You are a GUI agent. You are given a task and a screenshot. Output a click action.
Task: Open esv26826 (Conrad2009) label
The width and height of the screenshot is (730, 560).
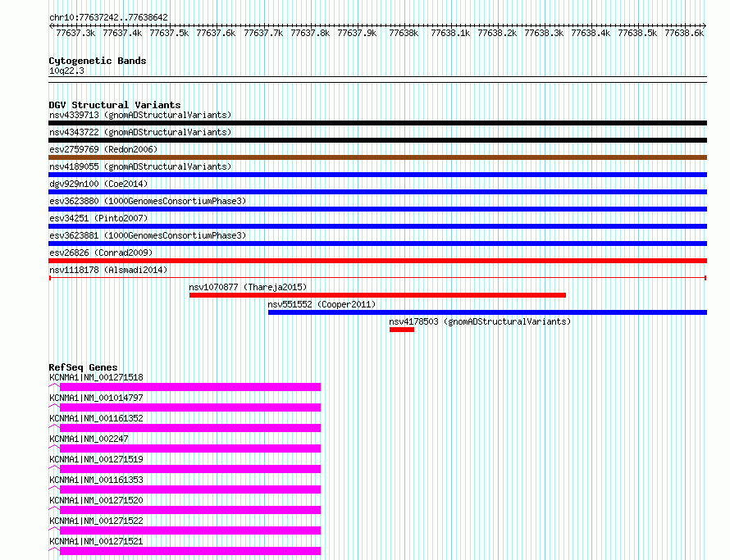[101, 253]
